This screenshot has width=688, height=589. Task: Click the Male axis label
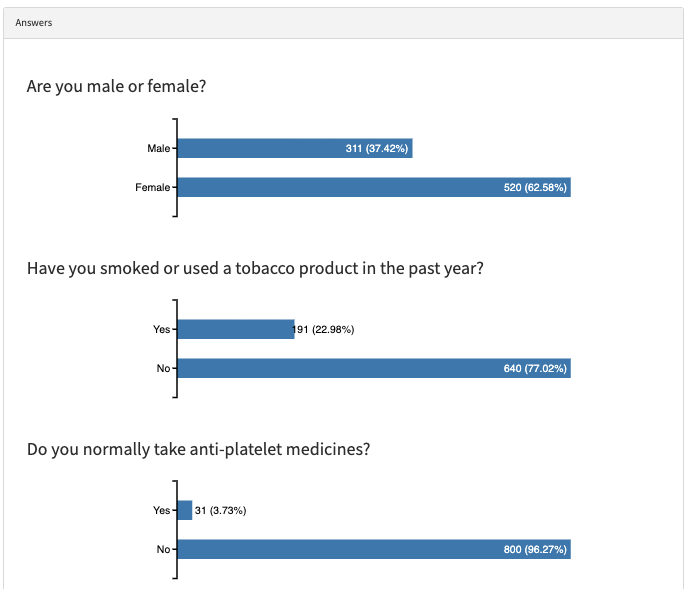click(x=158, y=148)
